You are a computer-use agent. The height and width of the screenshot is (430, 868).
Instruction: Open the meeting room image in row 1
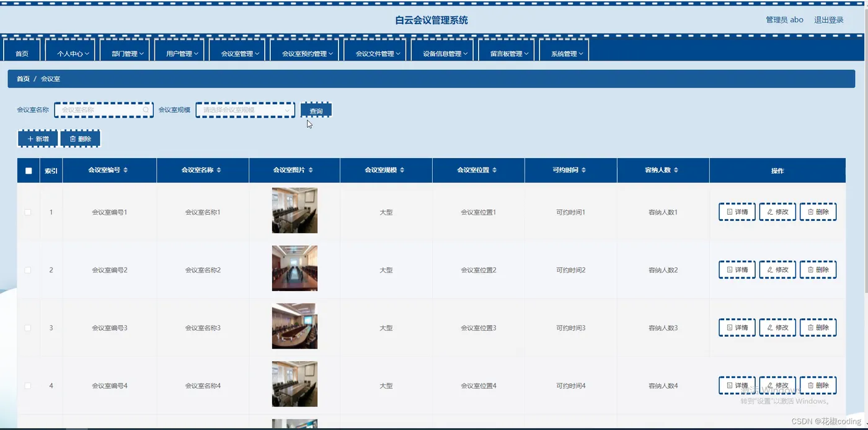(294, 210)
